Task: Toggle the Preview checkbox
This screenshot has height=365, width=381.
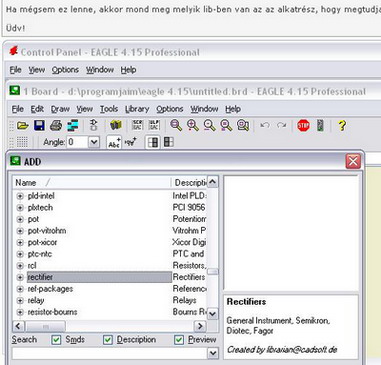Action: (x=179, y=340)
